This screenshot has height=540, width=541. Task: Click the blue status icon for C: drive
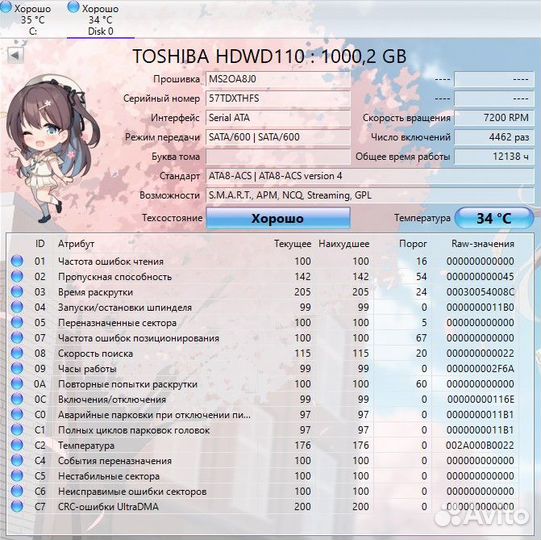coord(6,7)
